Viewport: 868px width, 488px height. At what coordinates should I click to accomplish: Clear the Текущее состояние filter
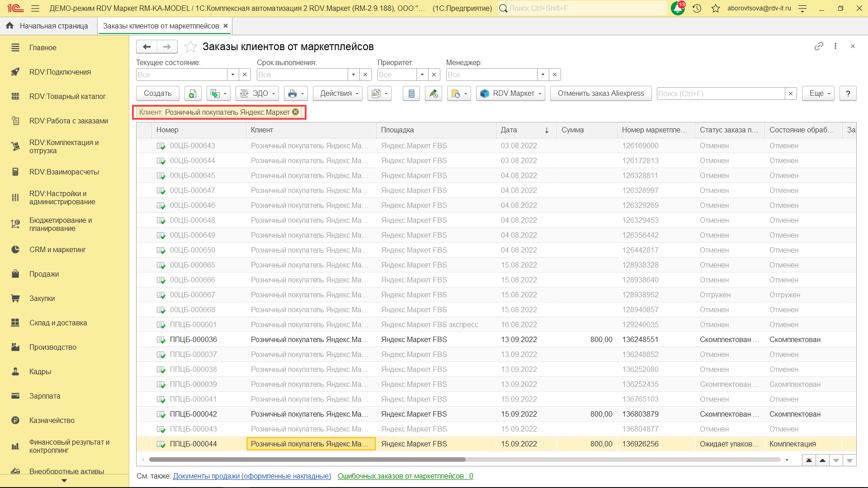click(245, 75)
